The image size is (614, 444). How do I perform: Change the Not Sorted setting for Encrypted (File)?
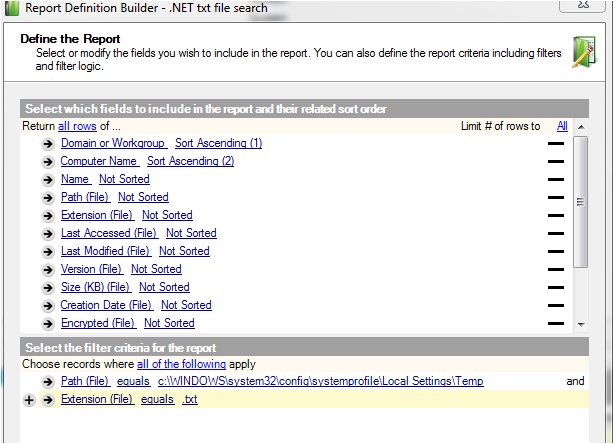click(x=169, y=323)
